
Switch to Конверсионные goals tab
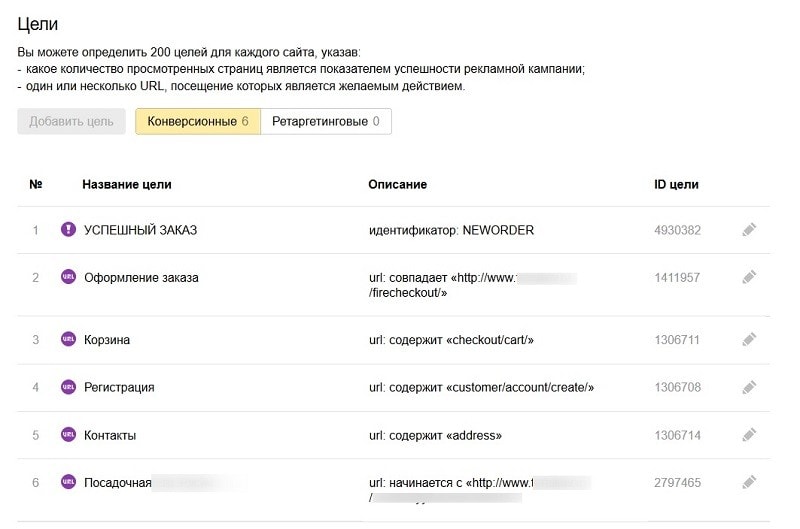coord(198,121)
